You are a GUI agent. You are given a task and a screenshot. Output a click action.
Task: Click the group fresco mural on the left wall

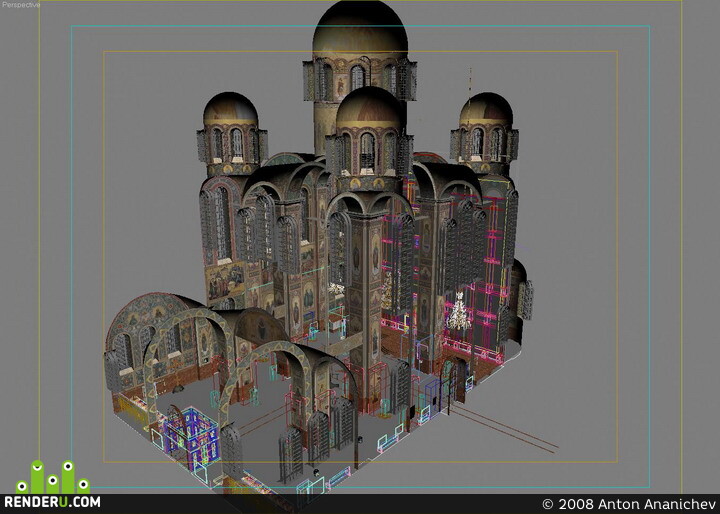pos(225,279)
